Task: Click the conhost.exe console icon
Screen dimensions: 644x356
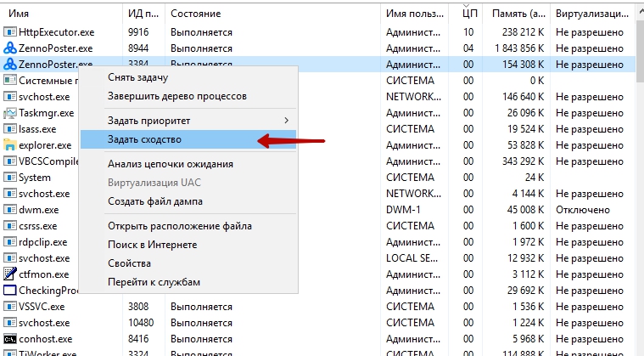Action: coord(10,338)
